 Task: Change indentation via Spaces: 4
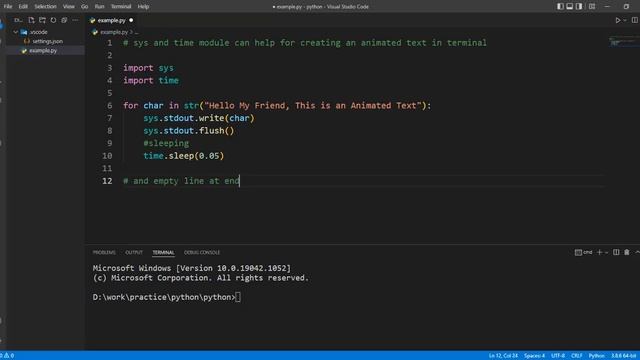point(534,356)
